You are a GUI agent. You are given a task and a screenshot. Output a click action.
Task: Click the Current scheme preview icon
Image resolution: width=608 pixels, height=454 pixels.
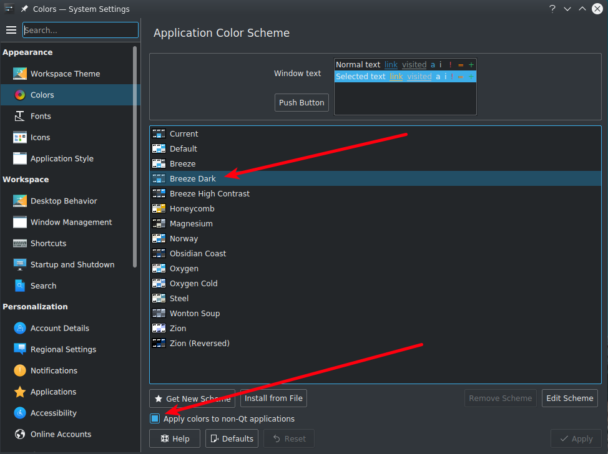[159, 134]
